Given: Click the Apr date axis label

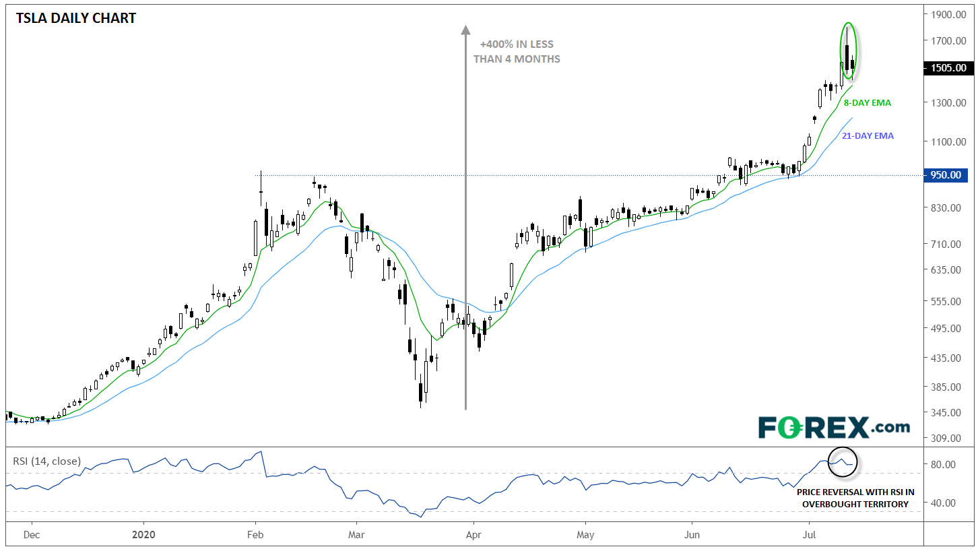Looking at the screenshot, I should (x=473, y=535).
